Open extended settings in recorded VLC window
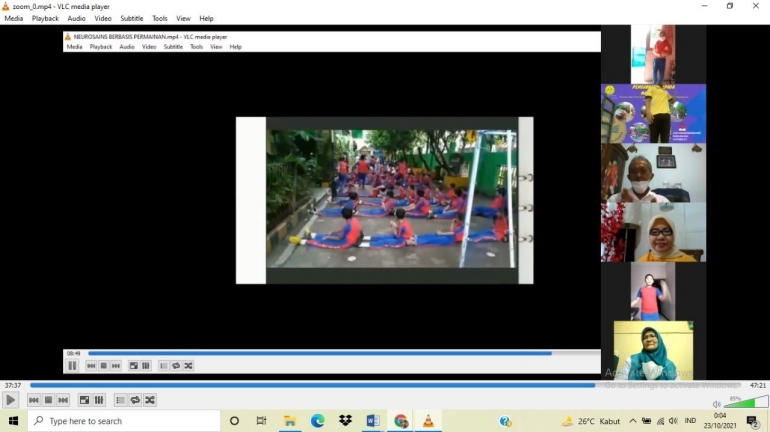This screenshot has height=432, width=770. (146, 366)
